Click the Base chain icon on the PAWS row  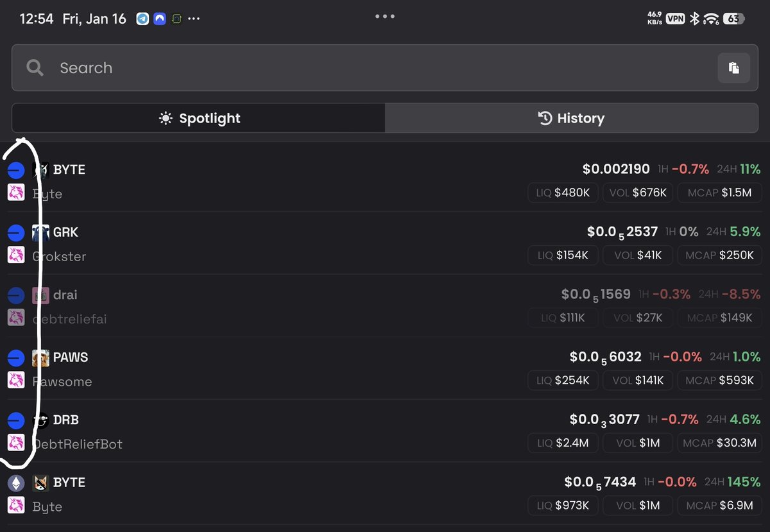[x=16, y=358]
